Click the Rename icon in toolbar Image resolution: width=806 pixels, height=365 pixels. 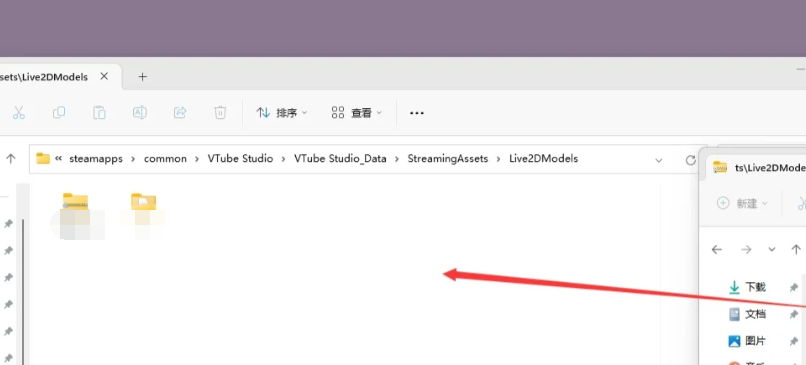click(x=140, y=113)
